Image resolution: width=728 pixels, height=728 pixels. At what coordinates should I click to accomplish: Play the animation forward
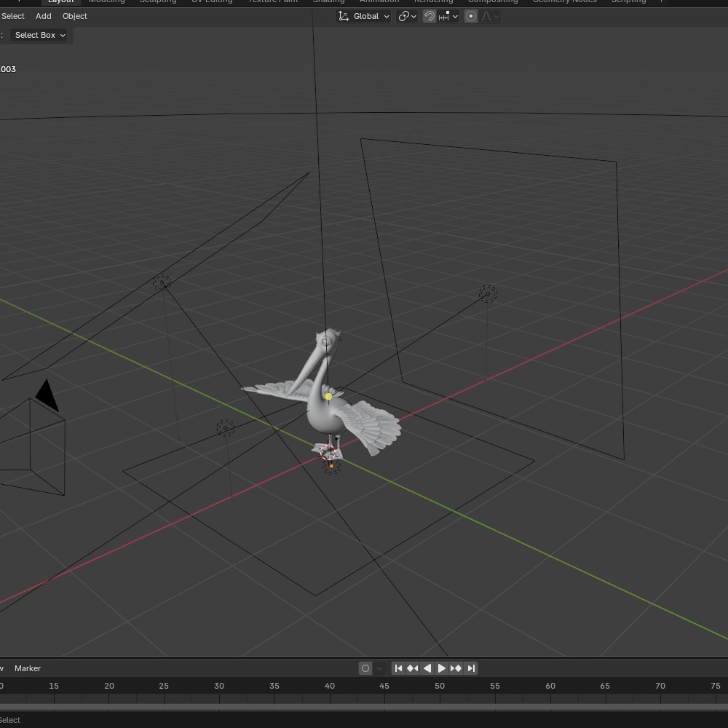tap(442, 668)
